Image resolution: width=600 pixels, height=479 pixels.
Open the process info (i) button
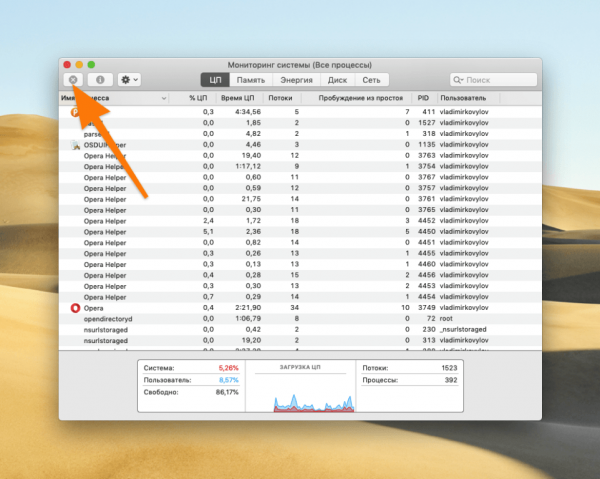click(x=100, y=80)
